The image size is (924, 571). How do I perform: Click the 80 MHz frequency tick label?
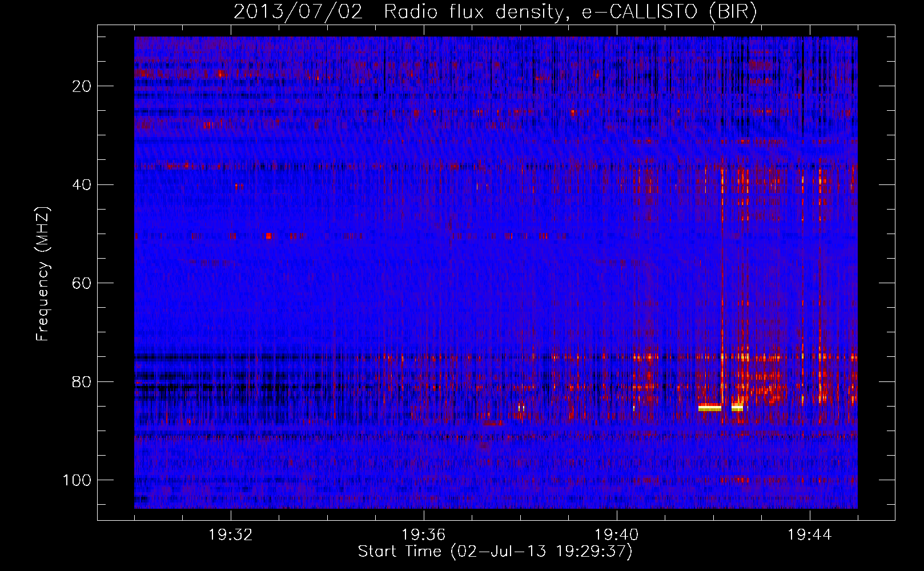pos(82,382)
